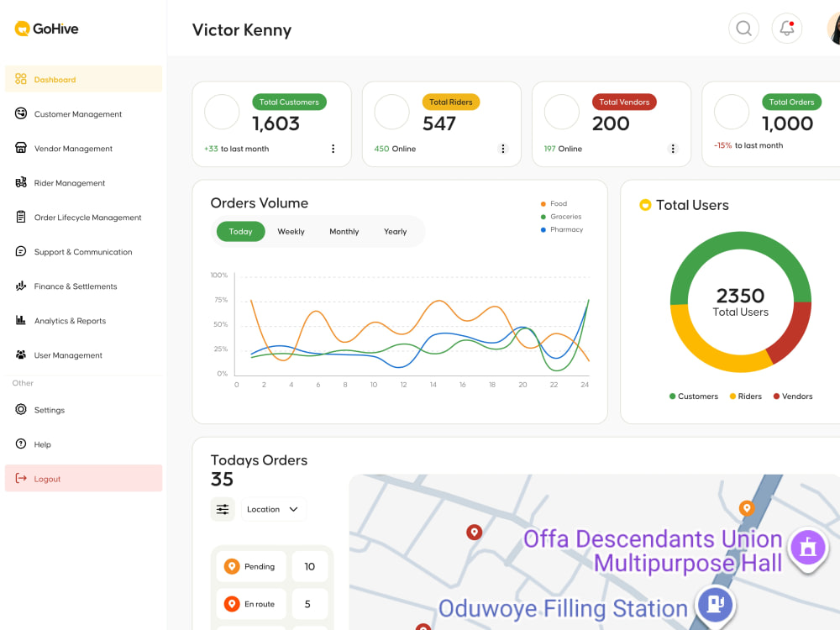
Task: Click the Riders legend dot
Action: 732,396
